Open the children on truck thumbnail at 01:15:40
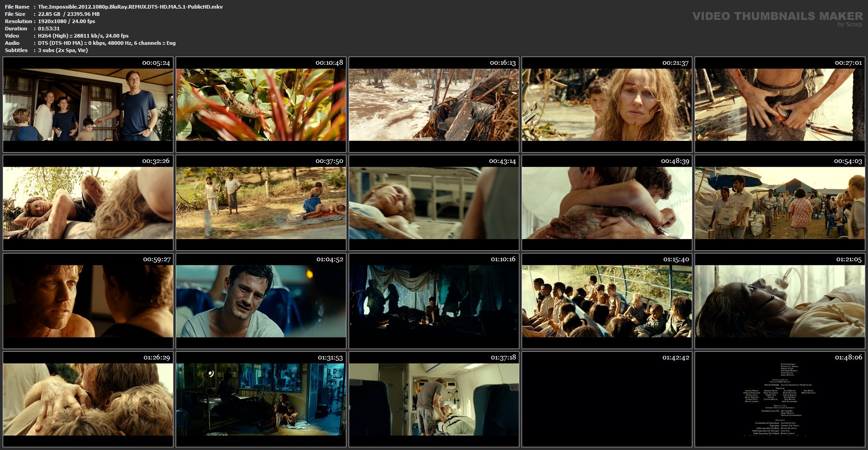Image resolution: width=868 pixels, height=450 pixels. pyautogui.click(x=607, y=301)
